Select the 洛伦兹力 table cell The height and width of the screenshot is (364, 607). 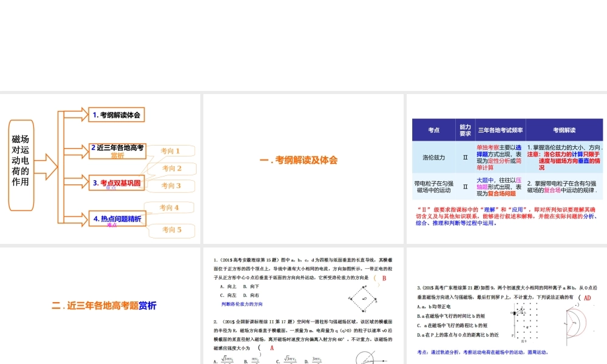[x=433, y=157]
